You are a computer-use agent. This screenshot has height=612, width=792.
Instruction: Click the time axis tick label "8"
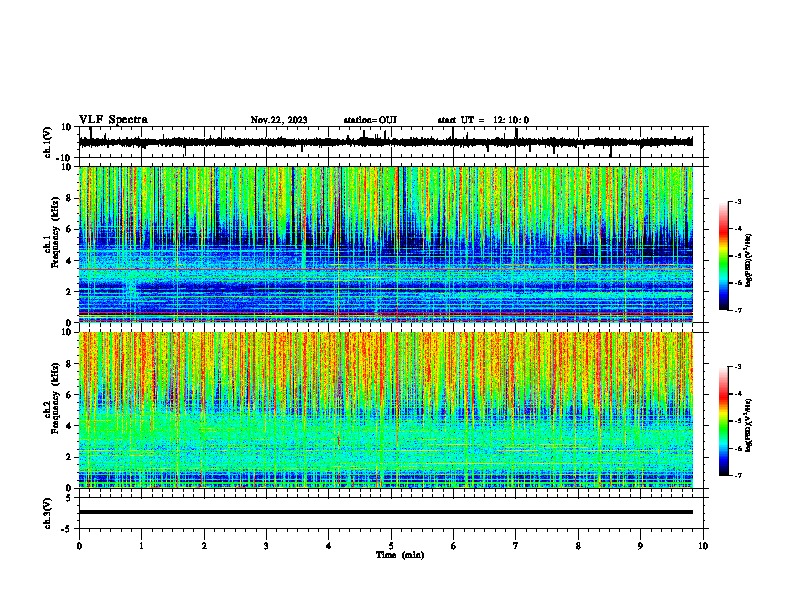578,546
